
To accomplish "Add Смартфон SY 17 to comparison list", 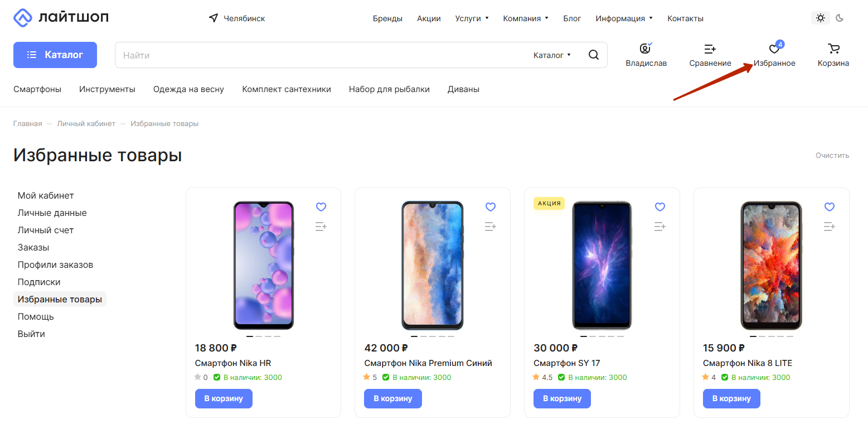I will [x=660, y=227].
